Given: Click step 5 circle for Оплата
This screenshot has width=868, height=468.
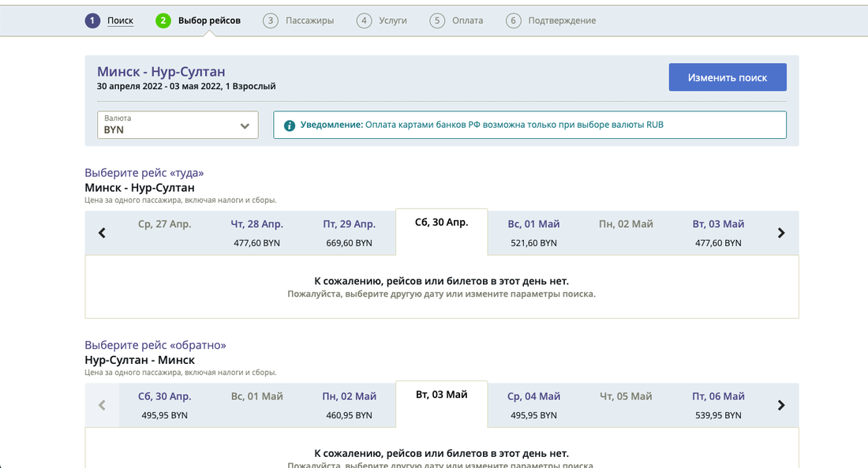Looking at the screenshot, I should [x=437, y=21].
